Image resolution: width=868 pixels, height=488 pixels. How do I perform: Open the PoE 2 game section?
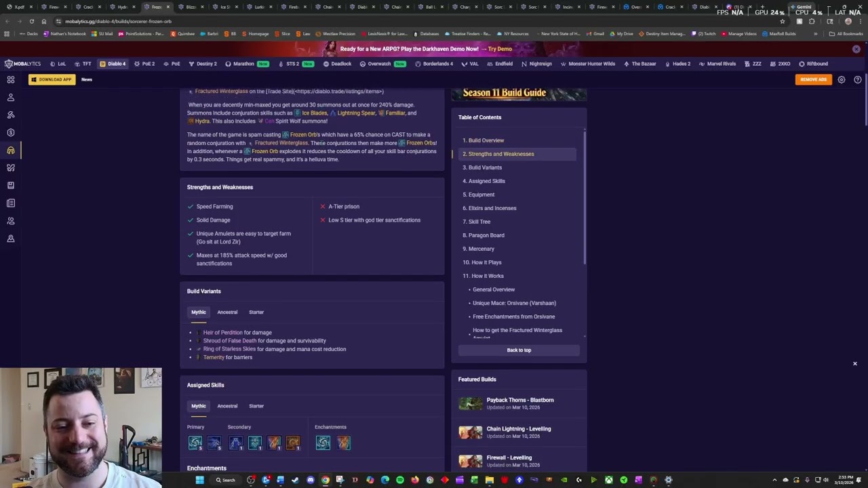[x=144, y=64]
